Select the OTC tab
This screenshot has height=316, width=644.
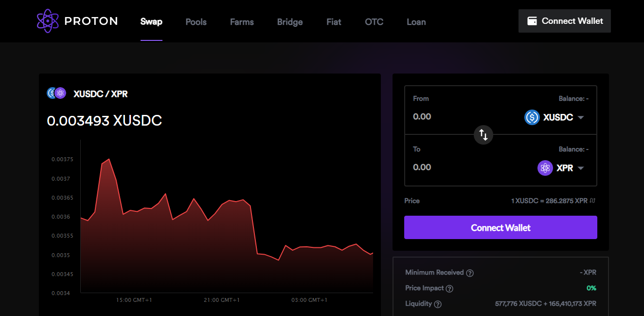coord(374,22)
